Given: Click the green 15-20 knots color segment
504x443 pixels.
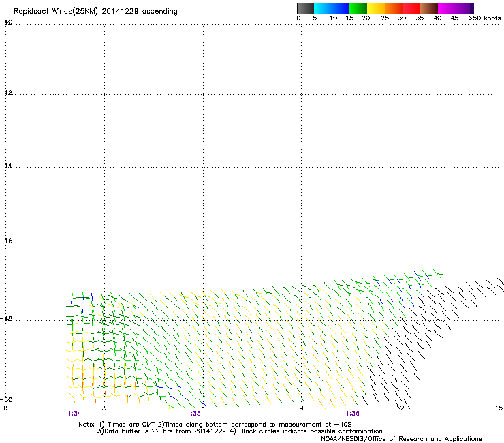Looking at the screenshot, I should 358,8.
